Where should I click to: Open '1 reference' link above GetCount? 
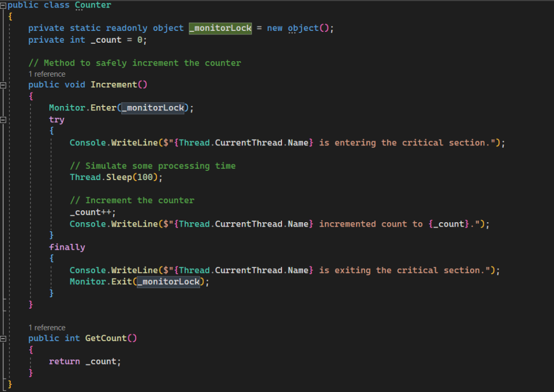[x=47, y=328]
